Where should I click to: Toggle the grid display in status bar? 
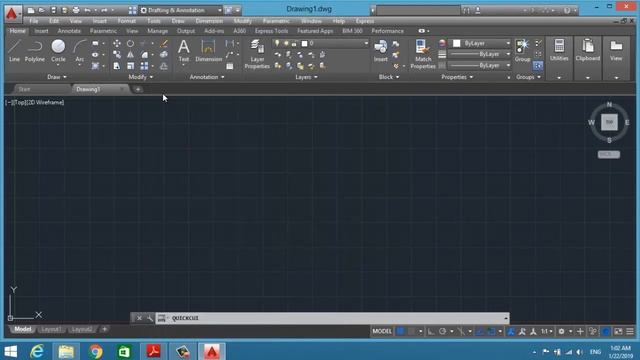tap(400, 331)
